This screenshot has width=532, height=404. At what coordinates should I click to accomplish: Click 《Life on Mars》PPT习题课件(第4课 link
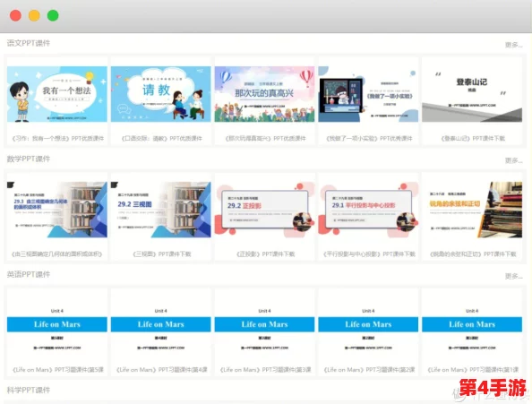[x=161, y=370]
